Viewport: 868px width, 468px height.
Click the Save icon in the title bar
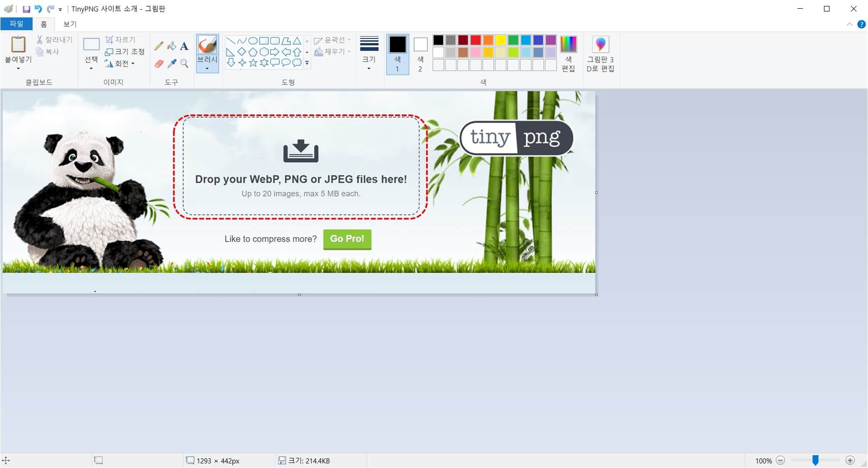26,9
